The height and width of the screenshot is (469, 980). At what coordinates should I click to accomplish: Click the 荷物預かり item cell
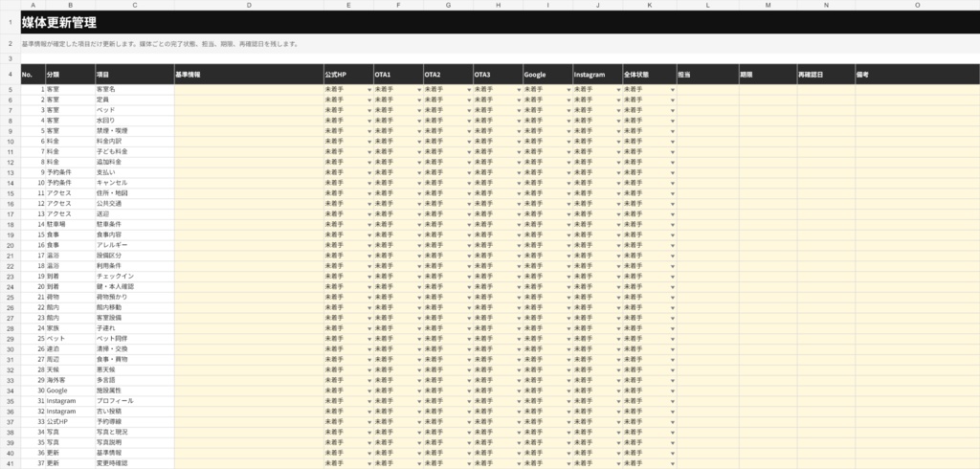click(x=135, y=297)
